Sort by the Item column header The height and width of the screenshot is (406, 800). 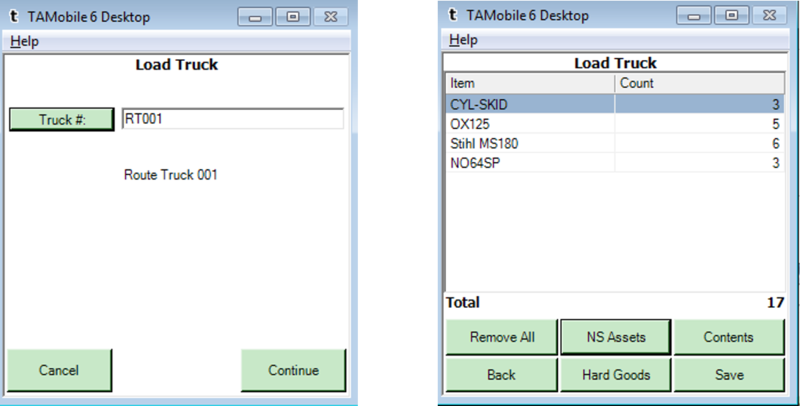[x=530, y=83]
